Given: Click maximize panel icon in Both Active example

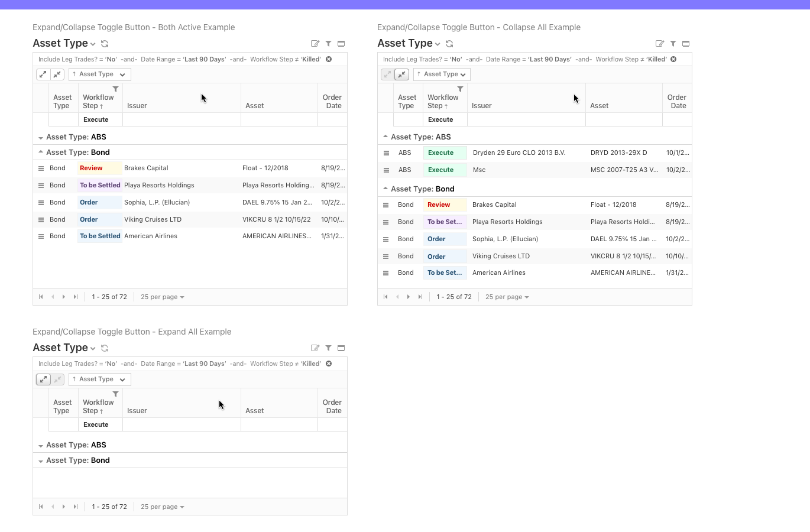Looking at the screenshot, I should [x=341, y=44].
